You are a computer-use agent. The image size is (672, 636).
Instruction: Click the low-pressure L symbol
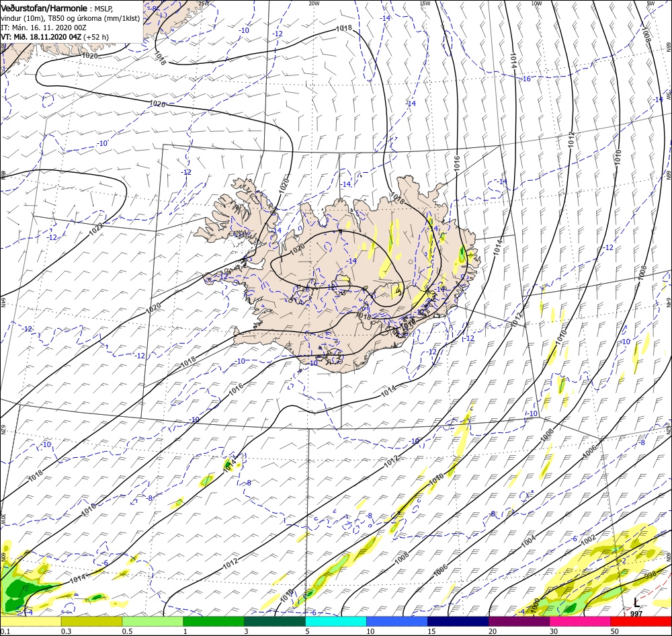coord(636,602)
